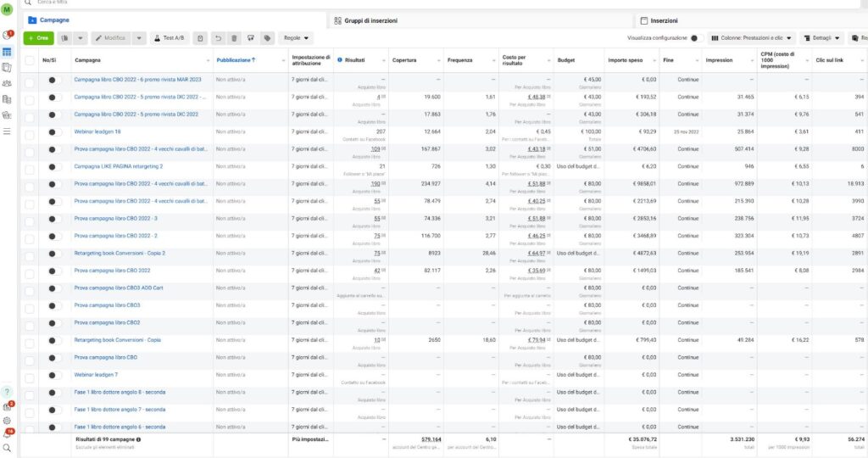The width and height of the screenshot is (868, 458).
Task: Tick checkbox for promo rivista MAR 2023 row
Action: coord(30,82)
